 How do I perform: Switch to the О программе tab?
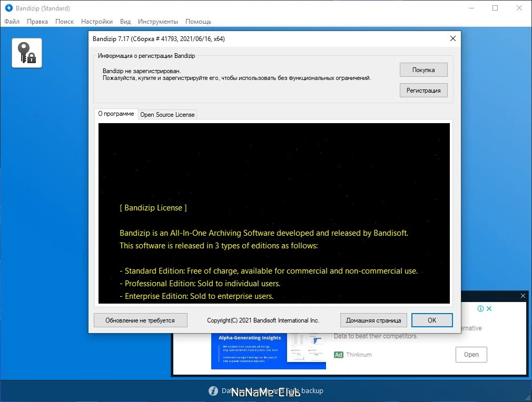click(116, 114)
